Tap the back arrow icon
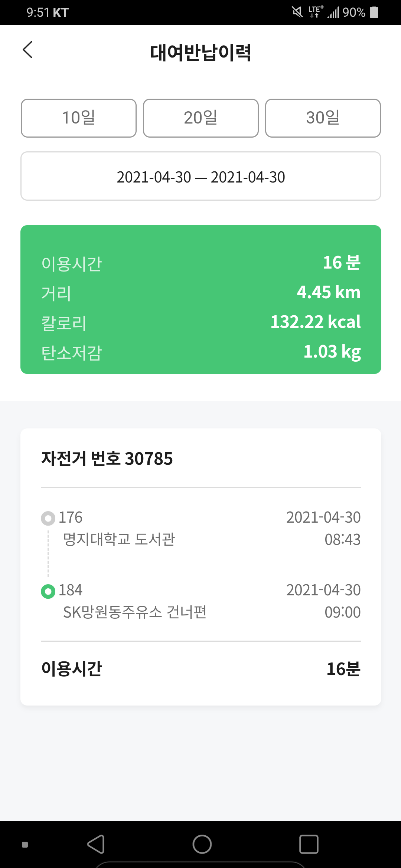The image size is (401, 868). (x=27, y=50)
